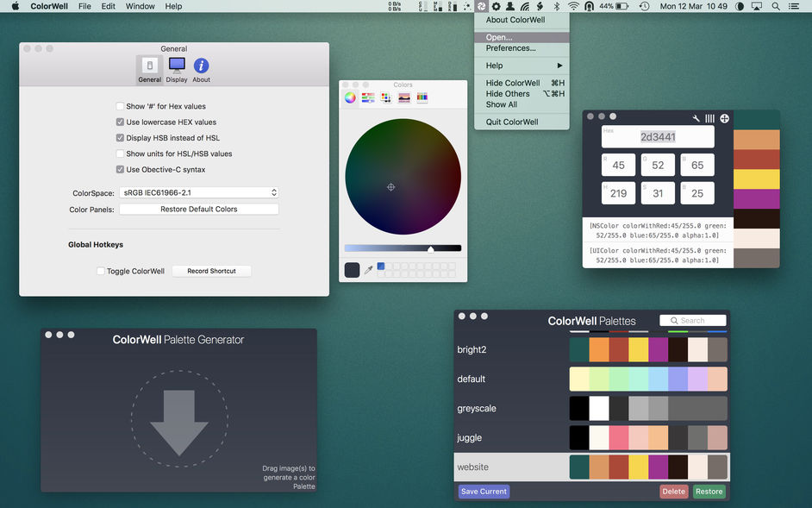This screenshot has width=812, height=508.
Task: Select the color wheel picker mode
Action: pos(350,97)
